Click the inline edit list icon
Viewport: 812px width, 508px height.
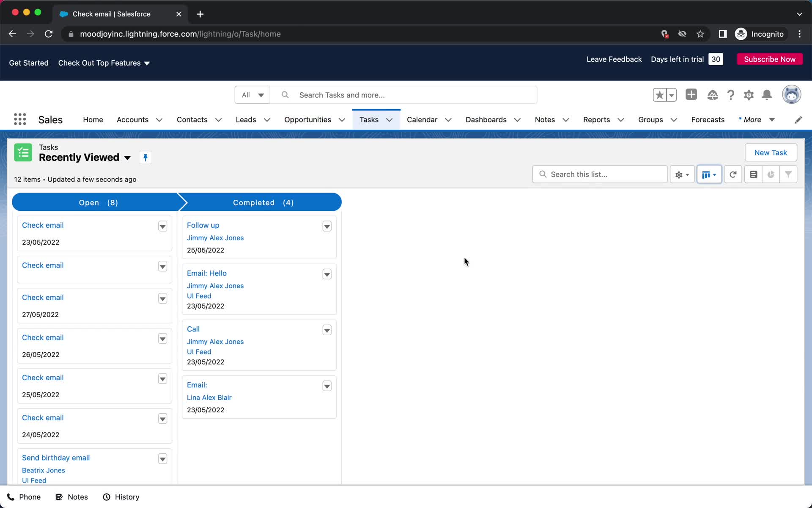point(753,174)
